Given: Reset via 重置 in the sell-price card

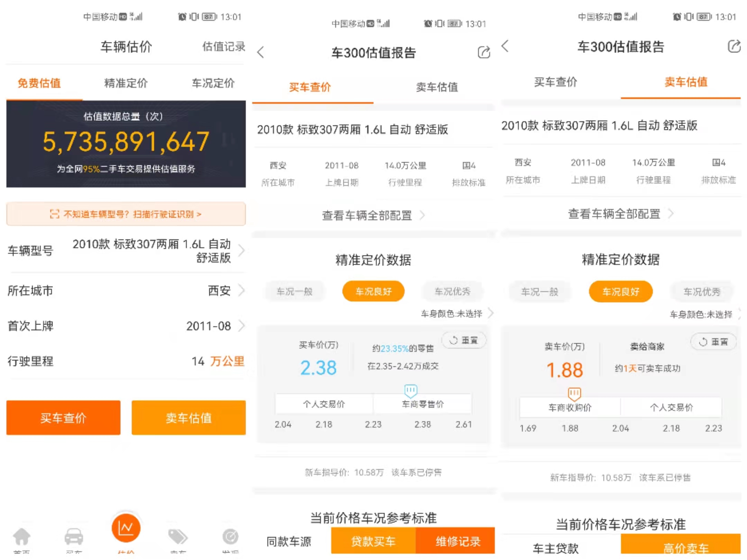Looking at the screenshot, I should (x=713, y=342).
